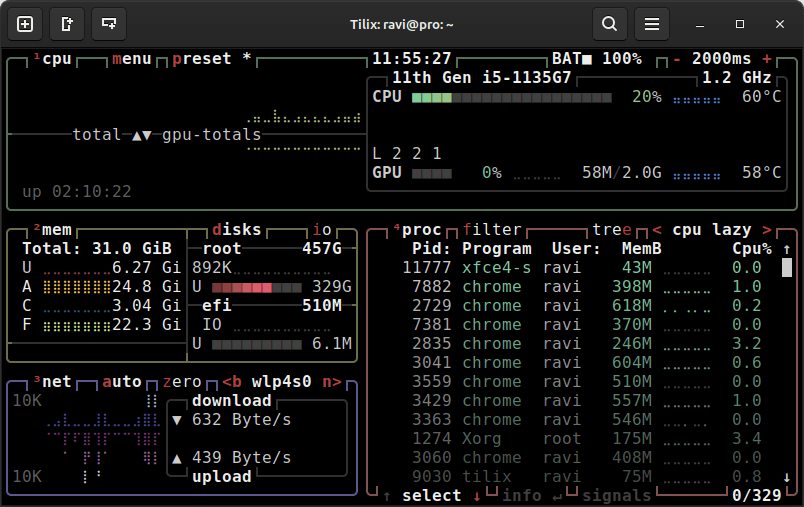The image size is (804, 507).
Task: Click the clock 11:55:27
Action: click(x=412, y=59)
